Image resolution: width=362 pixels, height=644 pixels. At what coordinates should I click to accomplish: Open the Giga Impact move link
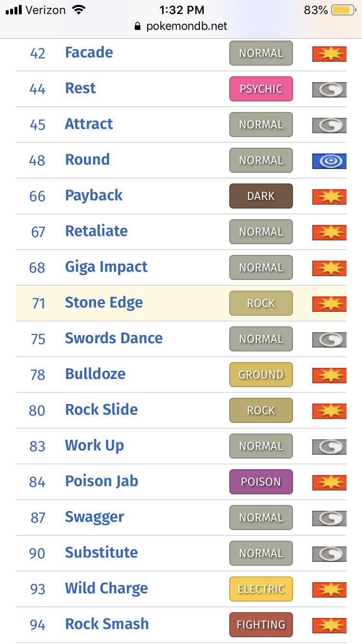click(106, 267)
